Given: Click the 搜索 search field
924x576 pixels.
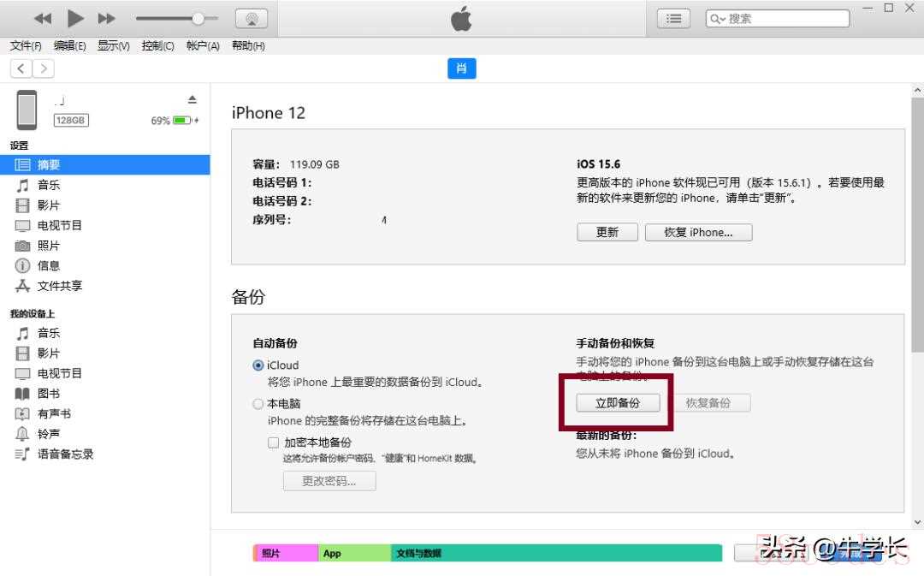Looking at the screenshot, I should click(778, 18).
